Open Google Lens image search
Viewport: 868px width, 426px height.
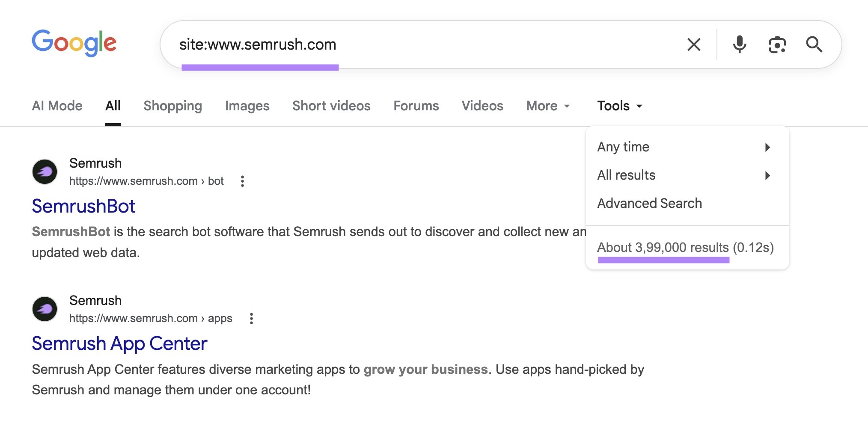(x=777, y=44)
